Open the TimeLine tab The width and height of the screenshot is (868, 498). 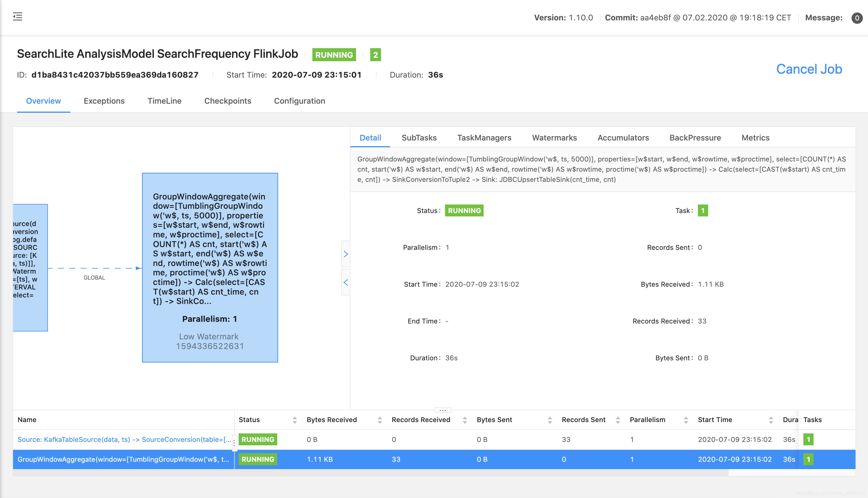click(x=164, y=101)
